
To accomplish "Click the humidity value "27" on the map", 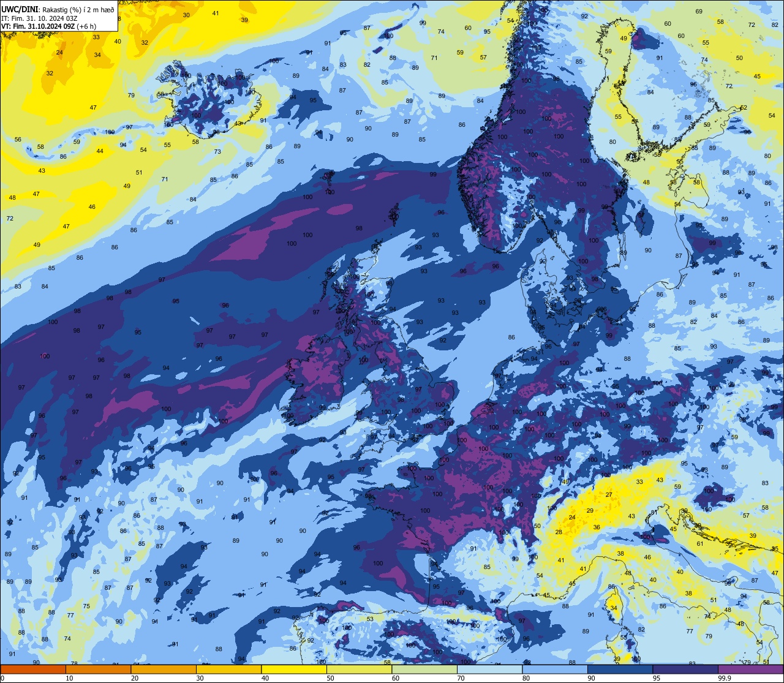I will click(x=609, y=494).
